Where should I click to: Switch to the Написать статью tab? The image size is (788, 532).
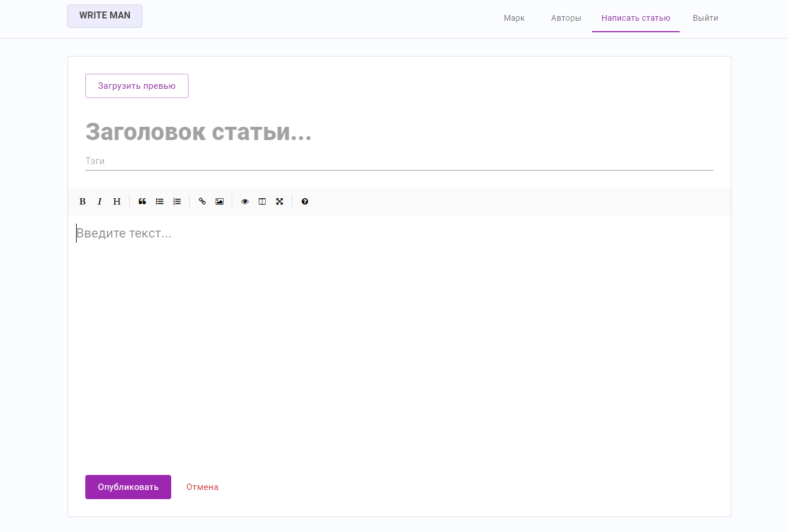635,18
